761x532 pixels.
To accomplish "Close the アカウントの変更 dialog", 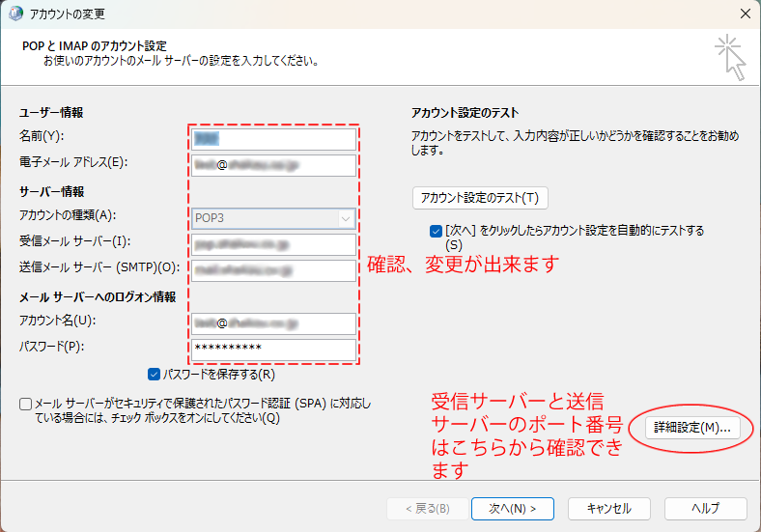I will [745, 14].
